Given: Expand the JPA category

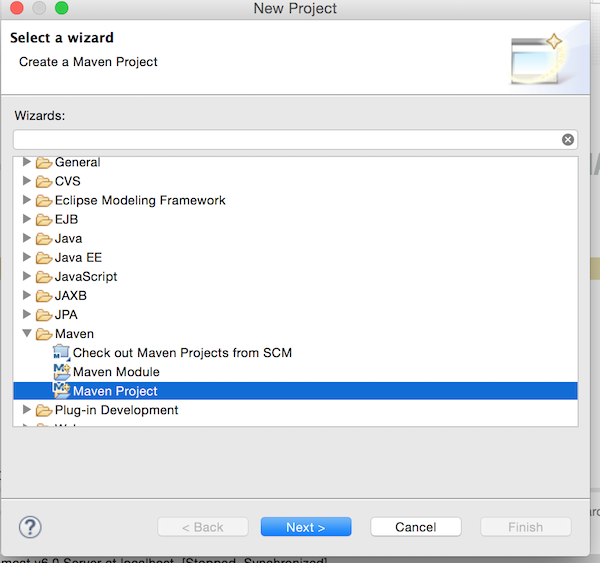Looking at the screenshot, I should click(x=26, y=314).
